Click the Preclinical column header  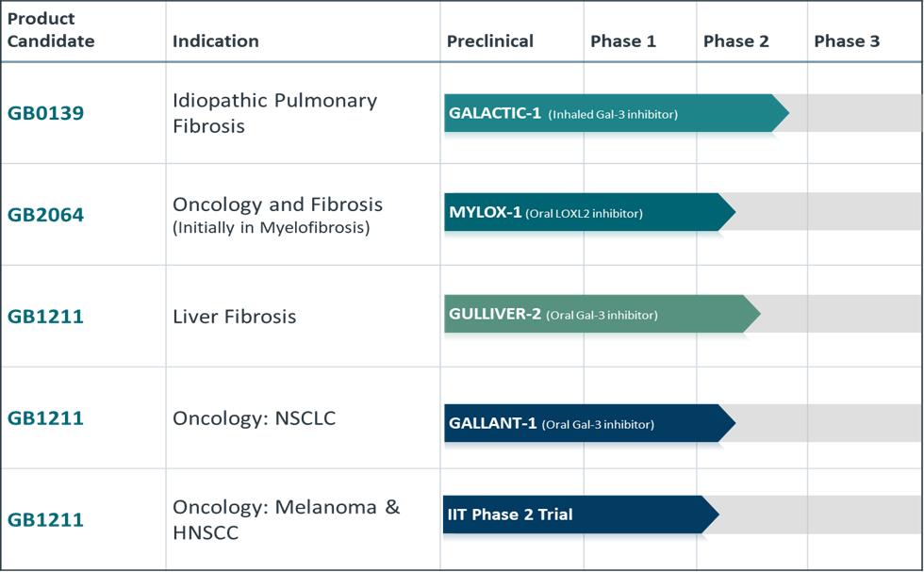click(490, 41)
